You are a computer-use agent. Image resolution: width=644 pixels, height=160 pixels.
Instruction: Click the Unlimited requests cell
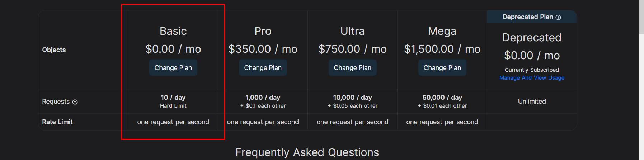pyautogui.click(x=532, y=102)
